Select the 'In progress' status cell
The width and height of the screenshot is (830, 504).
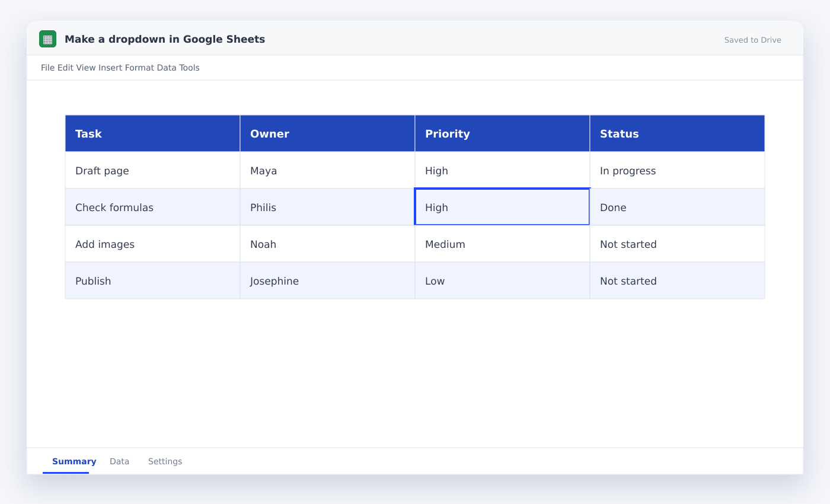tap(677, 171)
